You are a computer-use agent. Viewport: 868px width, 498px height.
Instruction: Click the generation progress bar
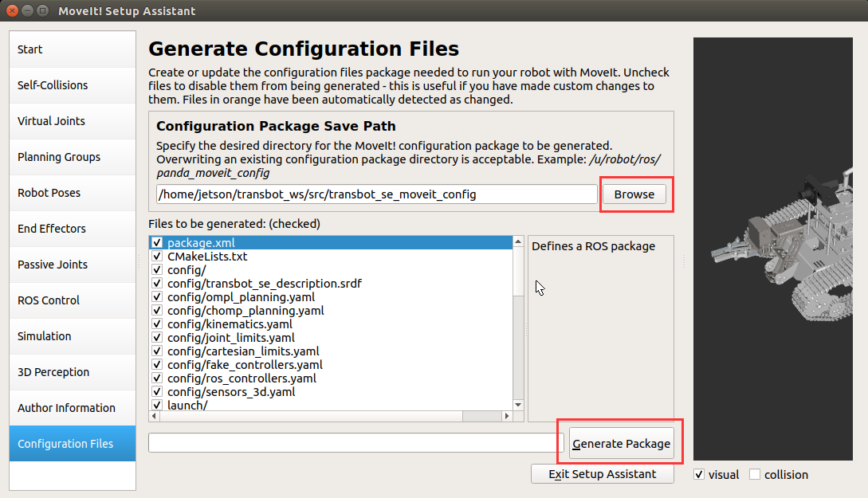click(x=356, y=443)
